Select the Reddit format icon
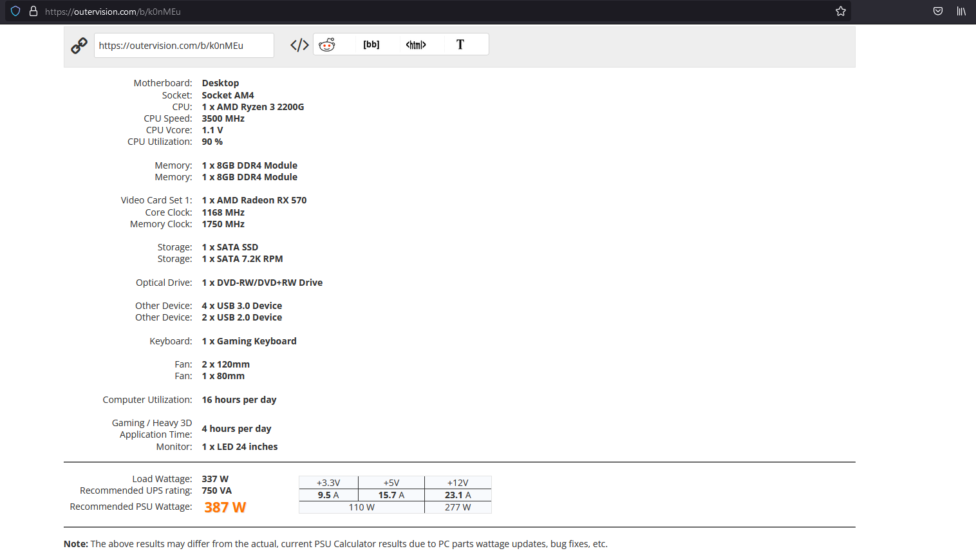 327,44
